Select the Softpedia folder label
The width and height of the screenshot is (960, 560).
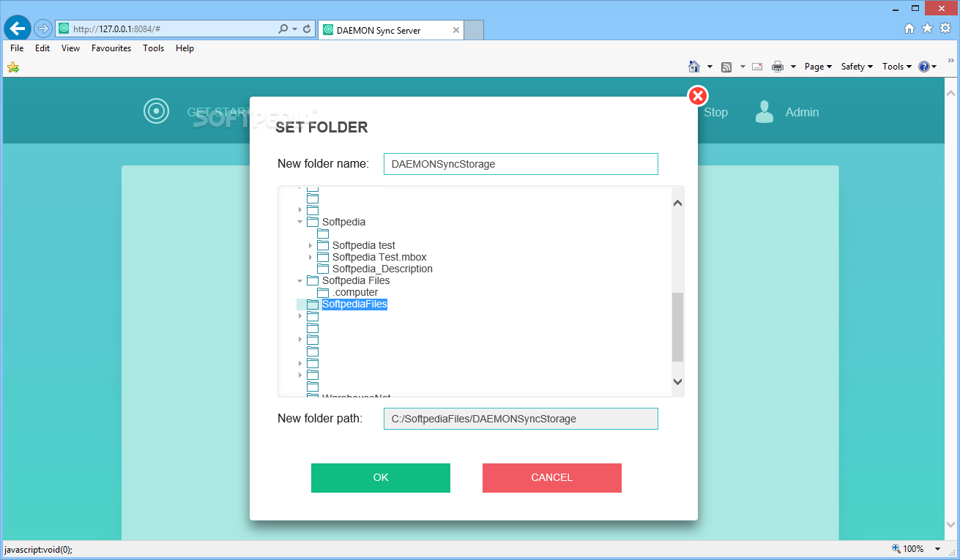click(343, 222)
